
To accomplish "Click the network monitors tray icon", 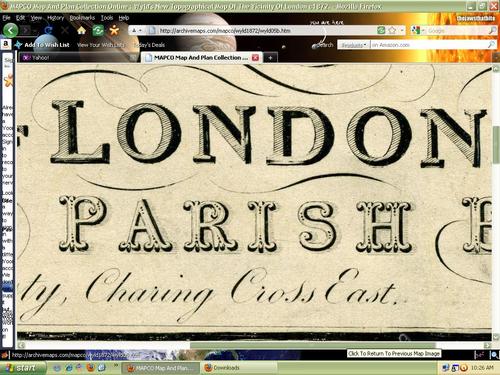I will coord(445,368).
